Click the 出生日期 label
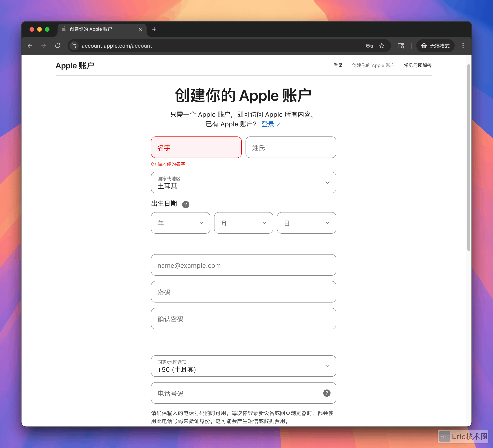This screenshot has height=448, width=493. click(164, 204)
